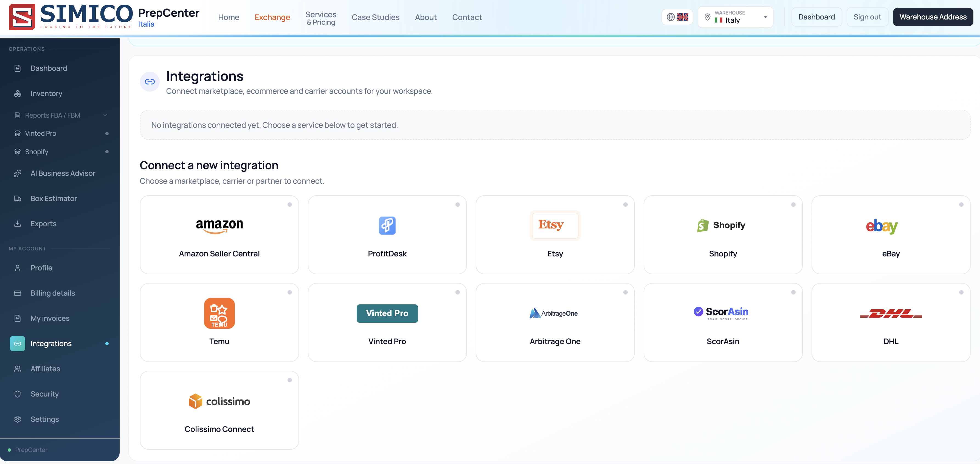Click the Settings gear icon in sidebar

[x=18, y=419]
